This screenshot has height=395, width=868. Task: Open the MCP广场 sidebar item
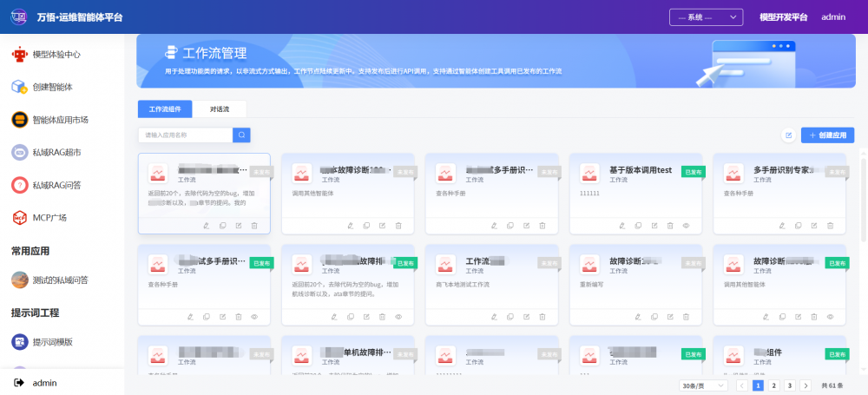[x=49, y=217]
